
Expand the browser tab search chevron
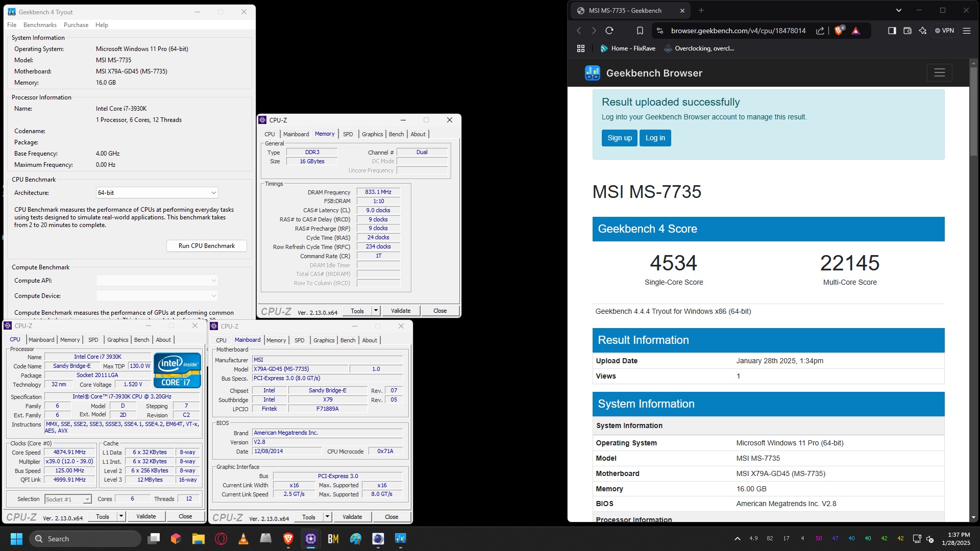click(898, 10)
